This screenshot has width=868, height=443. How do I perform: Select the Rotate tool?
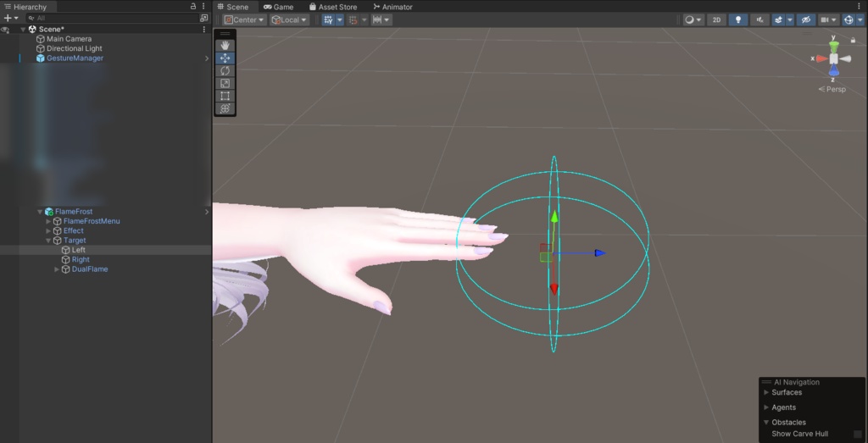(x=225, y=71)
